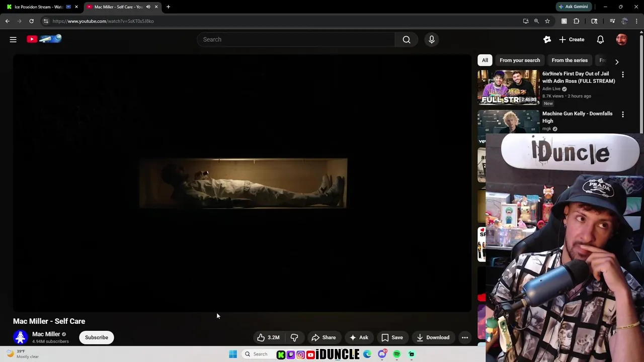Start voice search with the microphone icon
The image size is (644, 362).
[432, 39]
